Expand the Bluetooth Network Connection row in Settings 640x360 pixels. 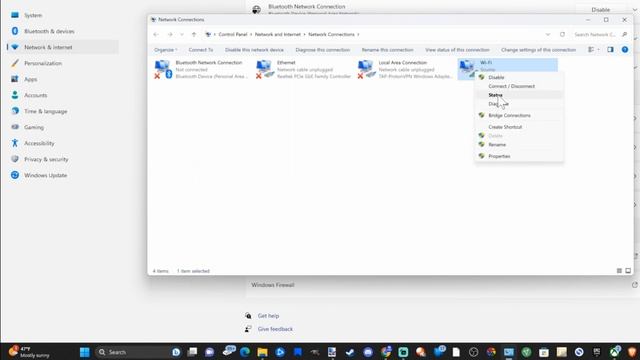click(x=635, y=9)
